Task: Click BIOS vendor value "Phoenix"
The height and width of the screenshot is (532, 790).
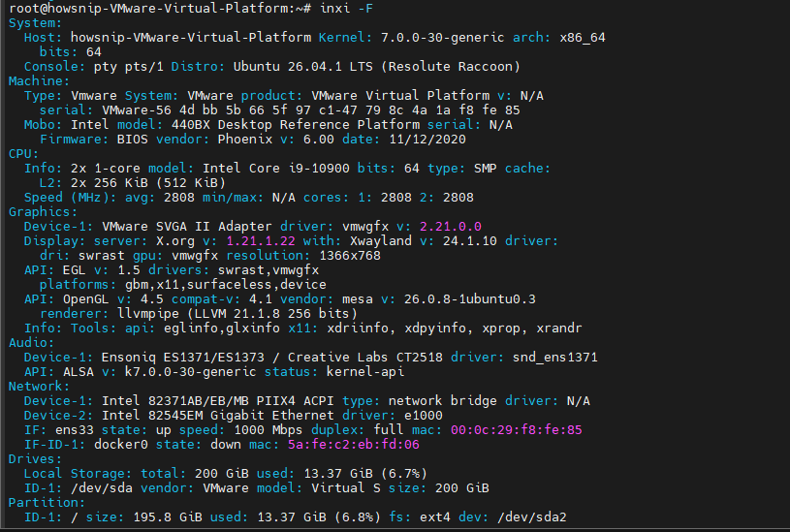Action: tap(245, 139)
